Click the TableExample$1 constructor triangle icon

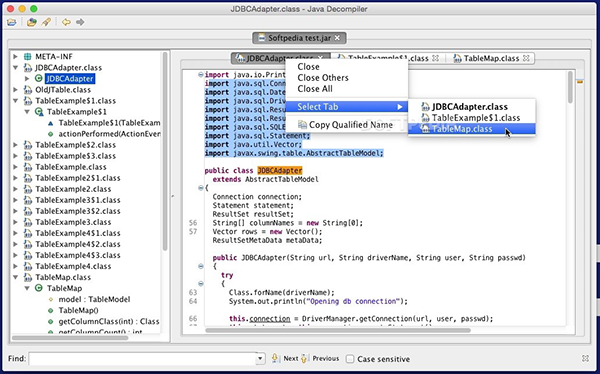[x=51, y=123]
